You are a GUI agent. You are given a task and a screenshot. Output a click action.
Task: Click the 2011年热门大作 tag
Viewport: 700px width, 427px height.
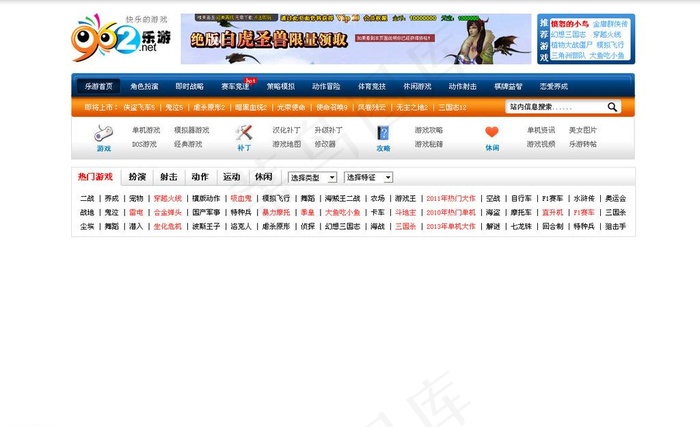451,198
